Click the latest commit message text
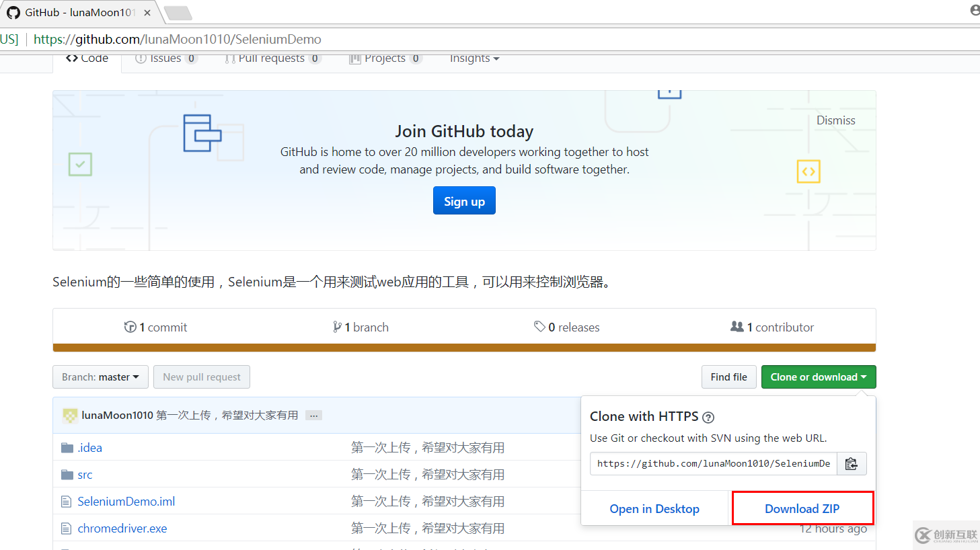The width and height of the screenshot is (980, 550). tap(227, 416)
